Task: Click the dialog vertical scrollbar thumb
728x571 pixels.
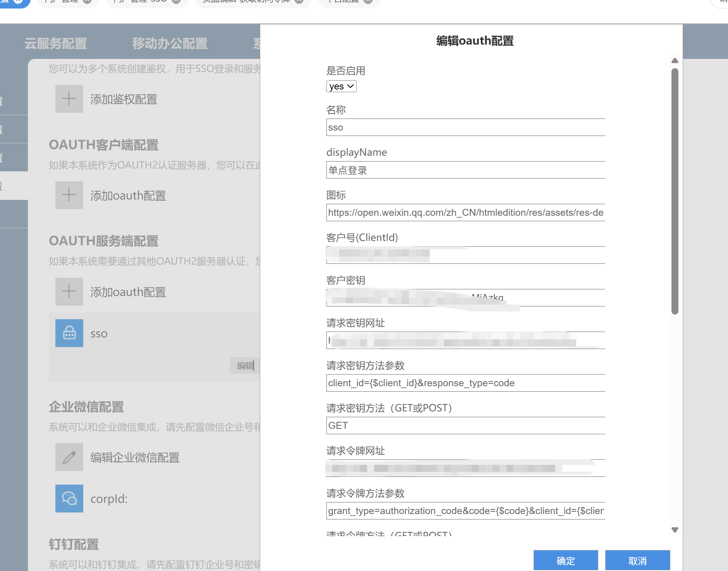Action: tap(675, 191)
